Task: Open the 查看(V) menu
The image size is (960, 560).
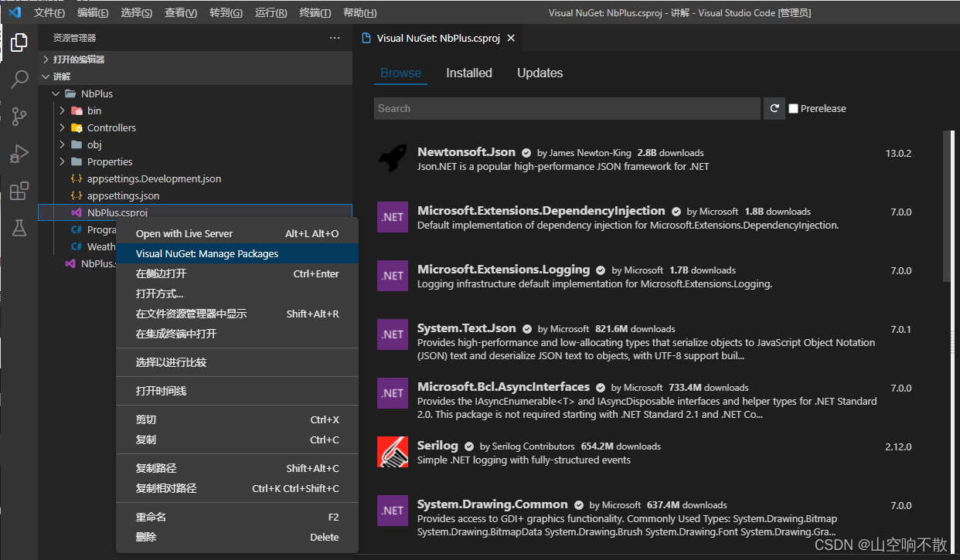Action: click(x=181, y=13)
